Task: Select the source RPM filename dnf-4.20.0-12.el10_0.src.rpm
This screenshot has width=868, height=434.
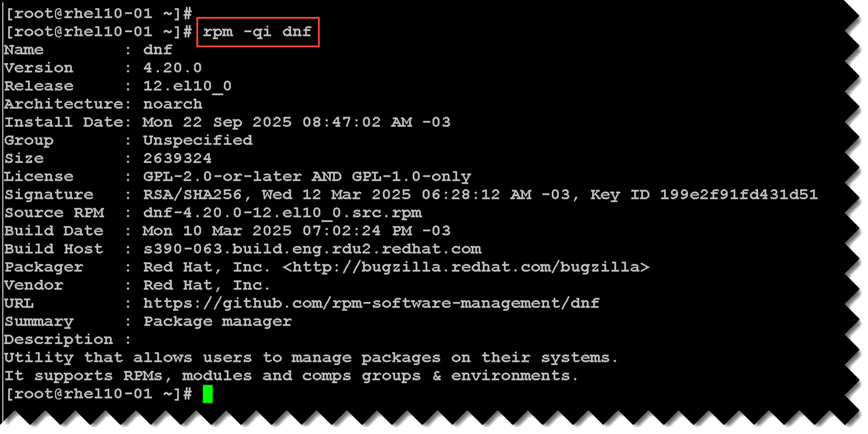Action: point(282,213)
